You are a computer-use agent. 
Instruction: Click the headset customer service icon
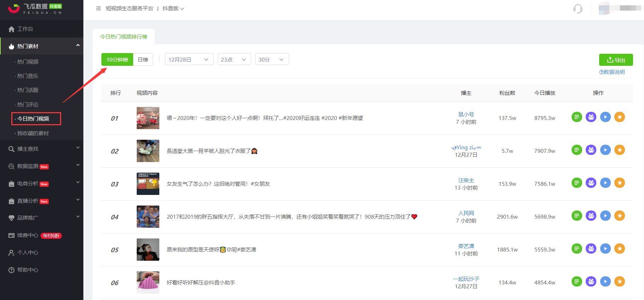[x=578, y=9]
